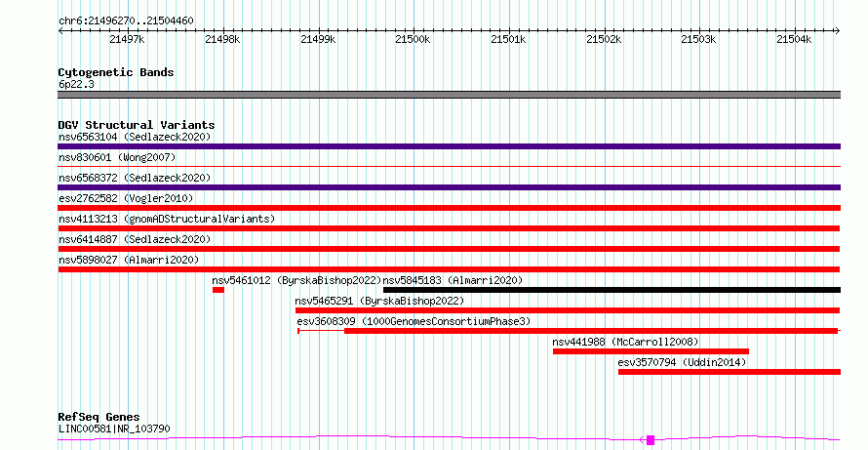Click the 21497k ruler tick label
868x450 pixels.
128,39
